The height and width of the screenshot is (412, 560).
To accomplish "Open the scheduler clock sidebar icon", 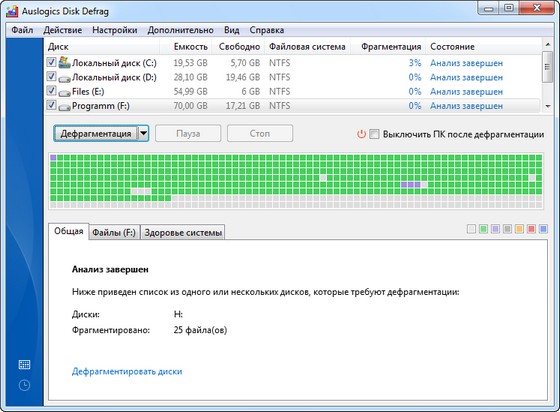I will click(x=24, y=385).
